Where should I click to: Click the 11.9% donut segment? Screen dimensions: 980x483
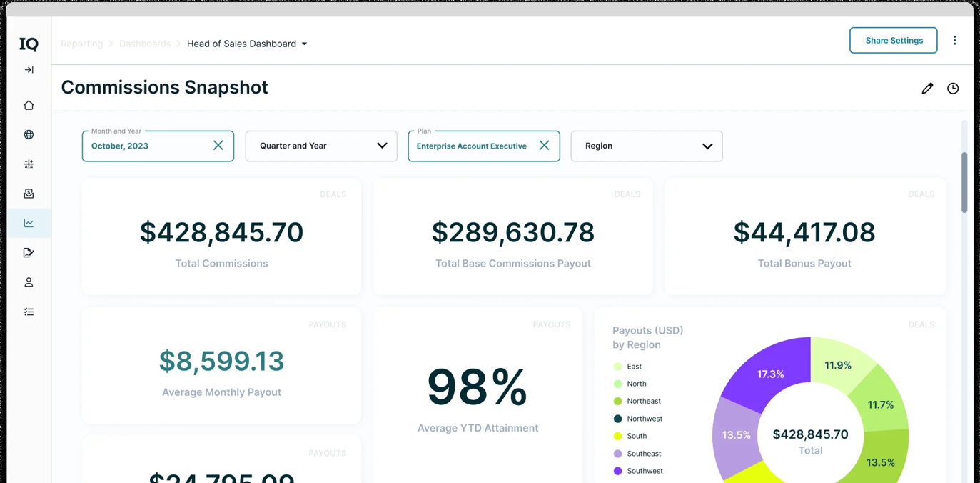click(838, 365)
